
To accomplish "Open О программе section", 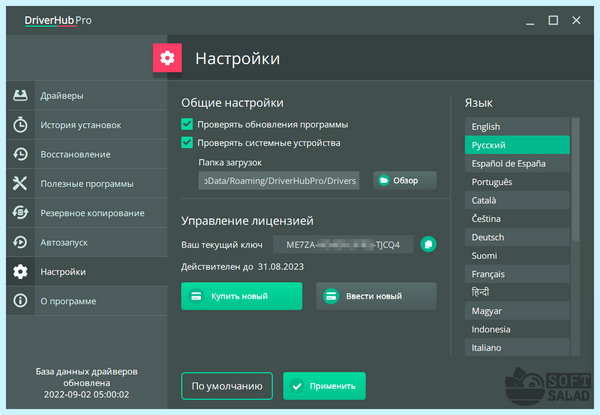I will (87, 301).
